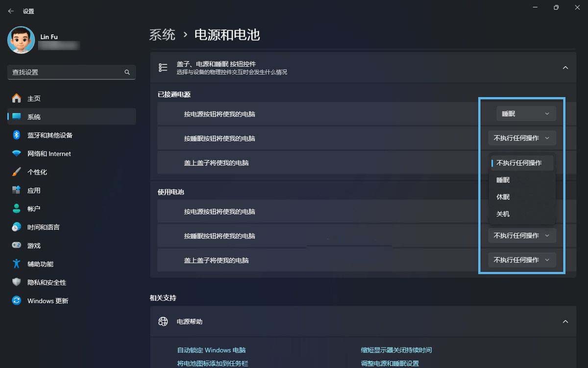
Task: Select 睡眠 from the open lid-action list
Action: (x=503, y=180)
